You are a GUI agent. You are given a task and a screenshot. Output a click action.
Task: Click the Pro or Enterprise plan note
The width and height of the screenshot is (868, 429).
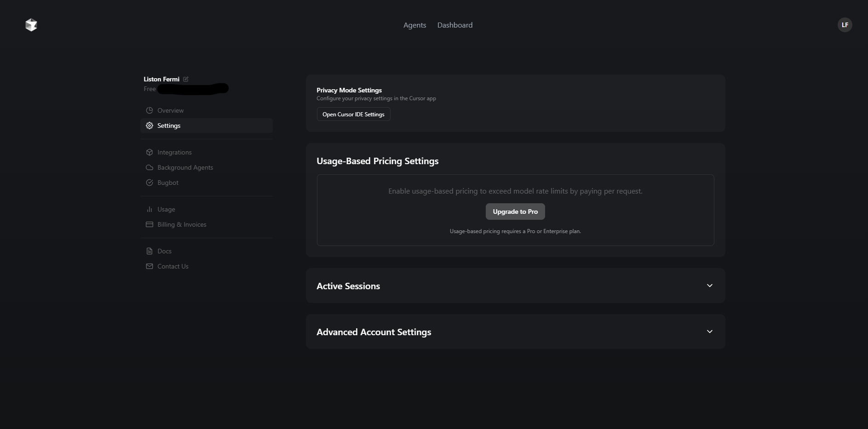515,231
